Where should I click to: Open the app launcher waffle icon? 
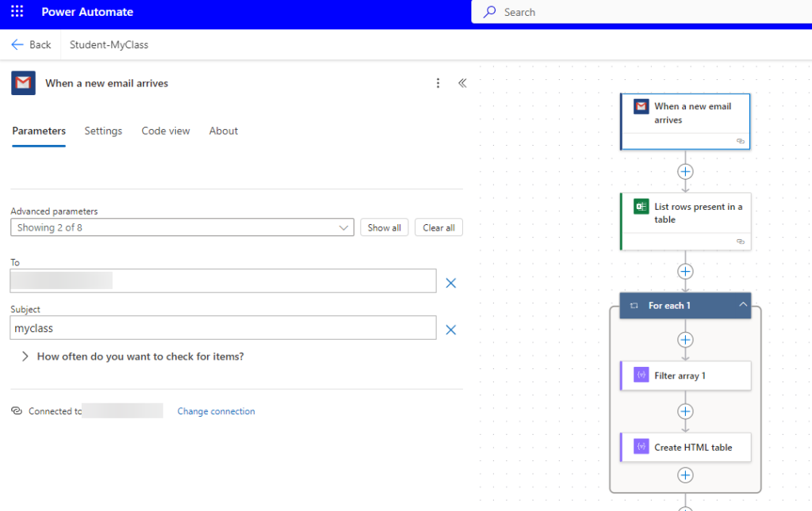(17, 11)
